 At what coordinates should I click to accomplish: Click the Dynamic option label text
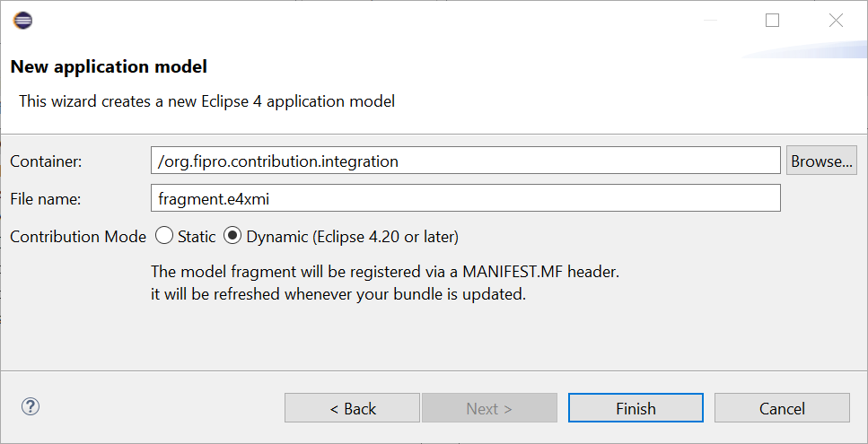point(353,237)
